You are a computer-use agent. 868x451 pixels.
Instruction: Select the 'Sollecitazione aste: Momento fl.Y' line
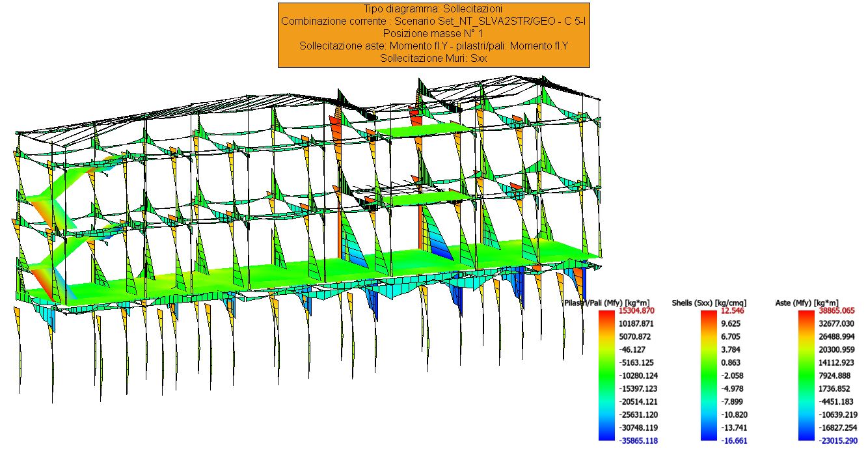tap(434, 46)
